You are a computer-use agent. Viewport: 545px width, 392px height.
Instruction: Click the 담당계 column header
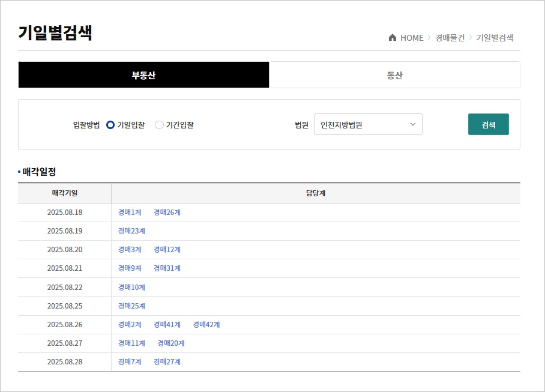[x=316, y=193]
